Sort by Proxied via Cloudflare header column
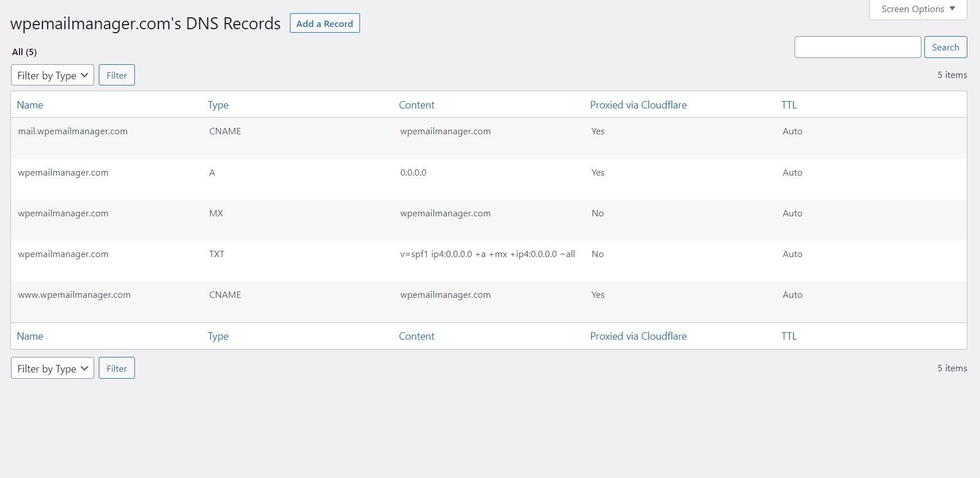 (638, 105)
